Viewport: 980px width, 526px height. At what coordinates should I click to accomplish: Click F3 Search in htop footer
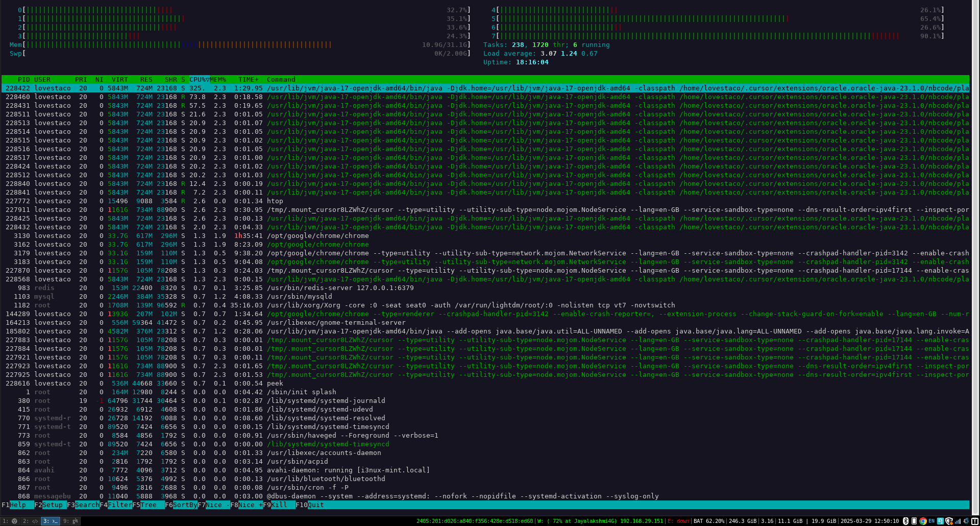pyautogui.click(x=83, y=505)
